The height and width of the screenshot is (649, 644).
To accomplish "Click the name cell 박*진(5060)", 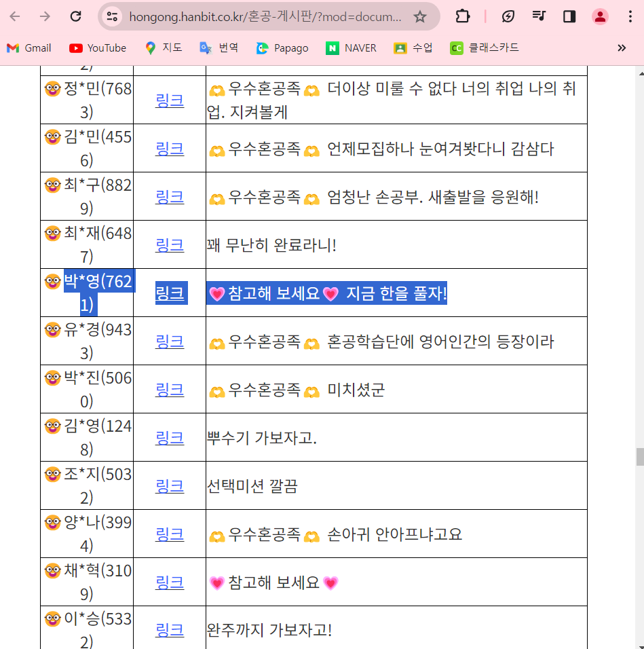I will tap(88, 390).
